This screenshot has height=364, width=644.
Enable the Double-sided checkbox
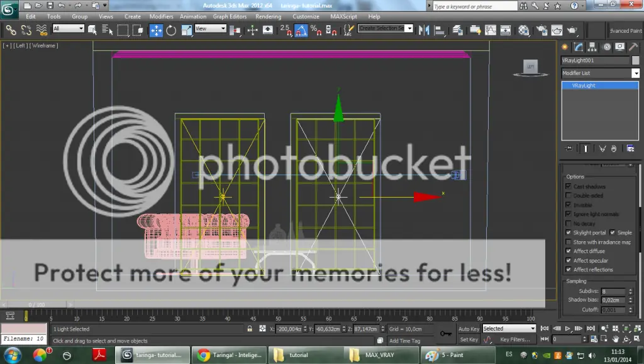pos(568,195)
